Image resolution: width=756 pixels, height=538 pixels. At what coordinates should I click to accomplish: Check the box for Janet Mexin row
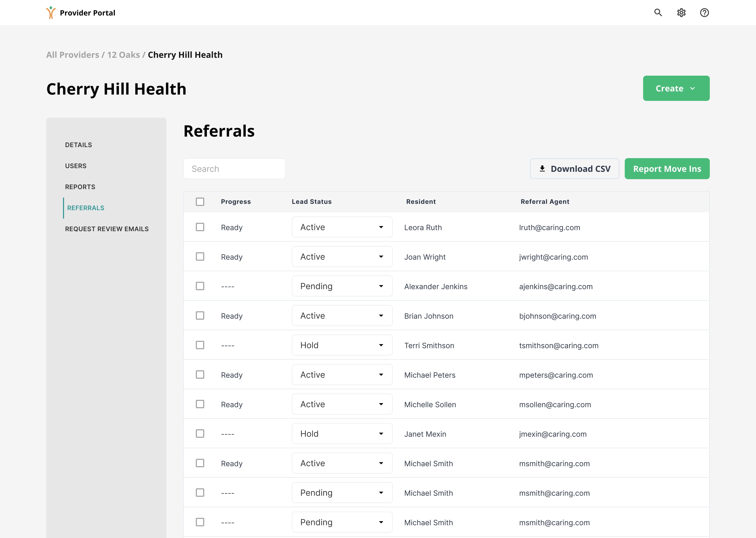[200, 434]
